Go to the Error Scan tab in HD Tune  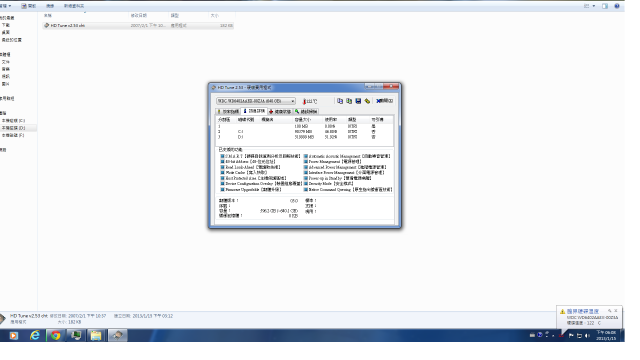(x=306, y=111)
